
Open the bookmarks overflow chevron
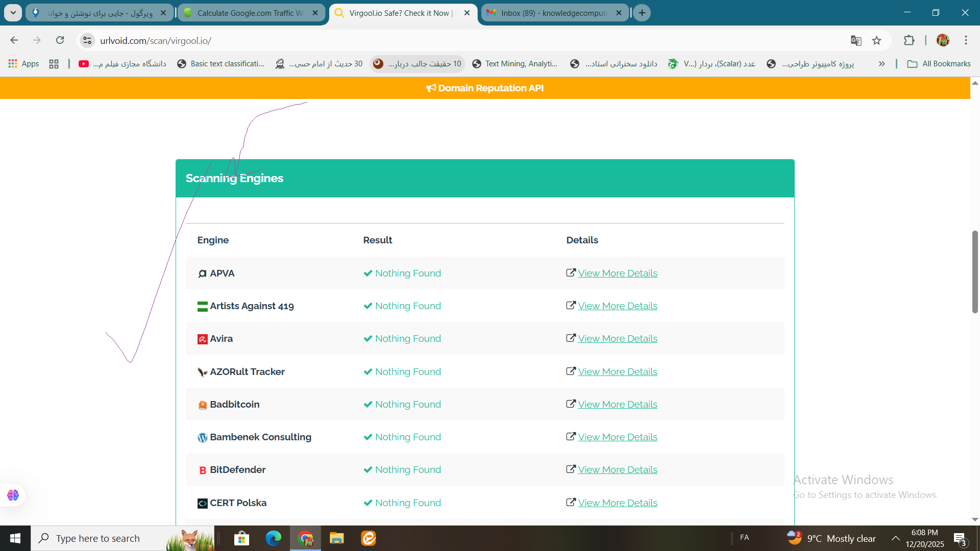point(883,64)
